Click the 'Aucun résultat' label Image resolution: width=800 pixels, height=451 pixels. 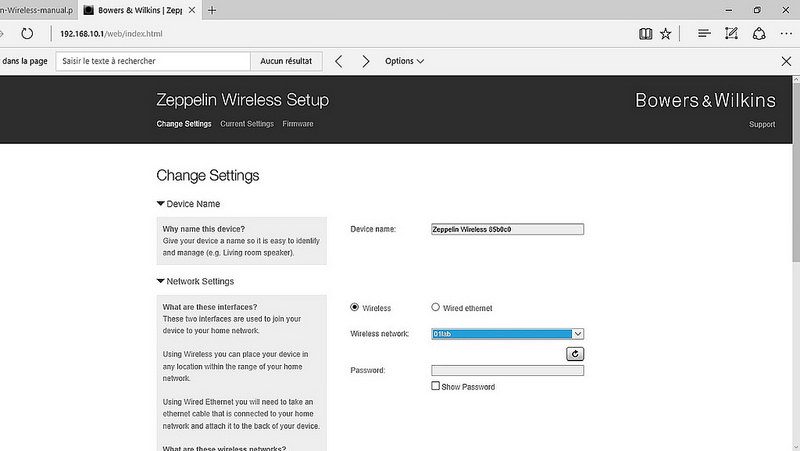286,61
